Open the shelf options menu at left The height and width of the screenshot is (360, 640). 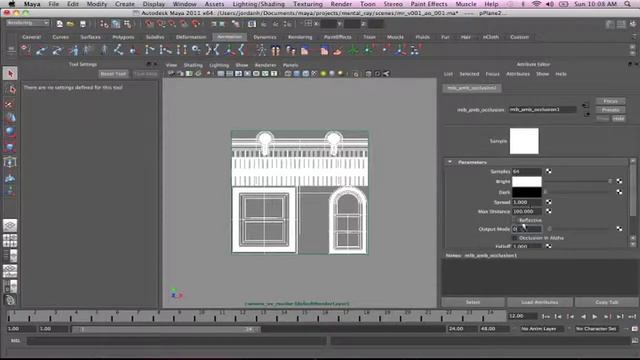(11, 49)
